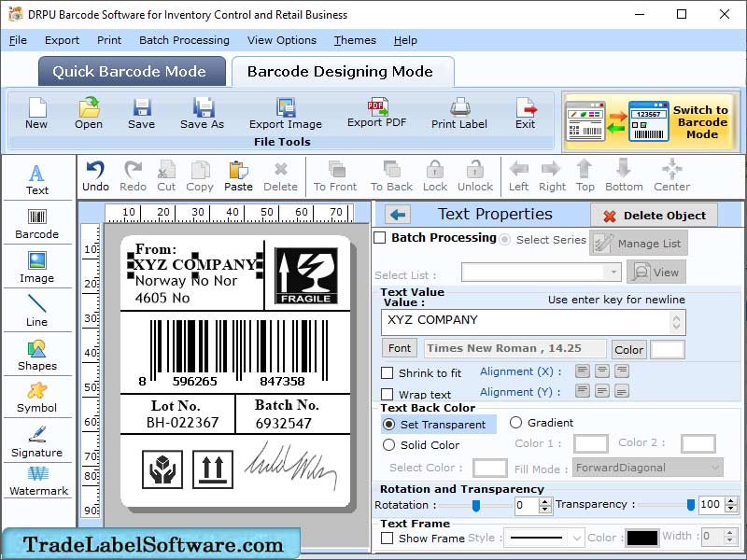
Task: Create a new label with the New icon
Action: pyautogui.click(x=35, y=112)
